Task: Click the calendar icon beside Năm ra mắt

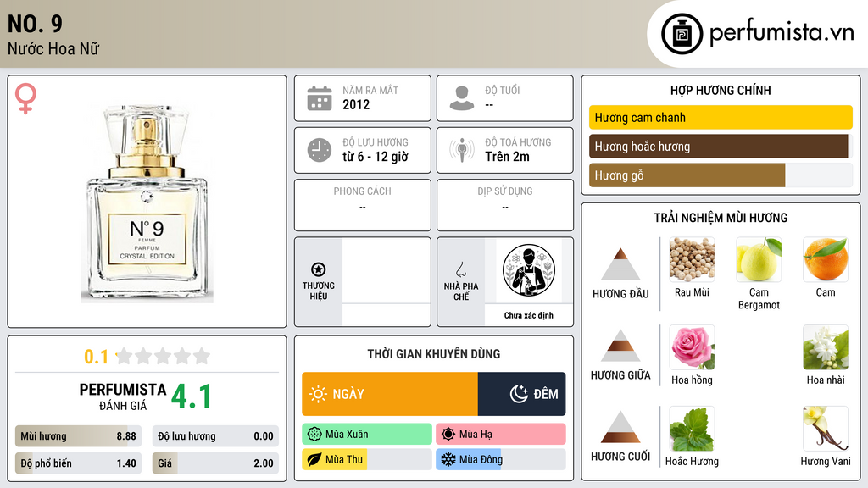Action: tap(320, 98)
